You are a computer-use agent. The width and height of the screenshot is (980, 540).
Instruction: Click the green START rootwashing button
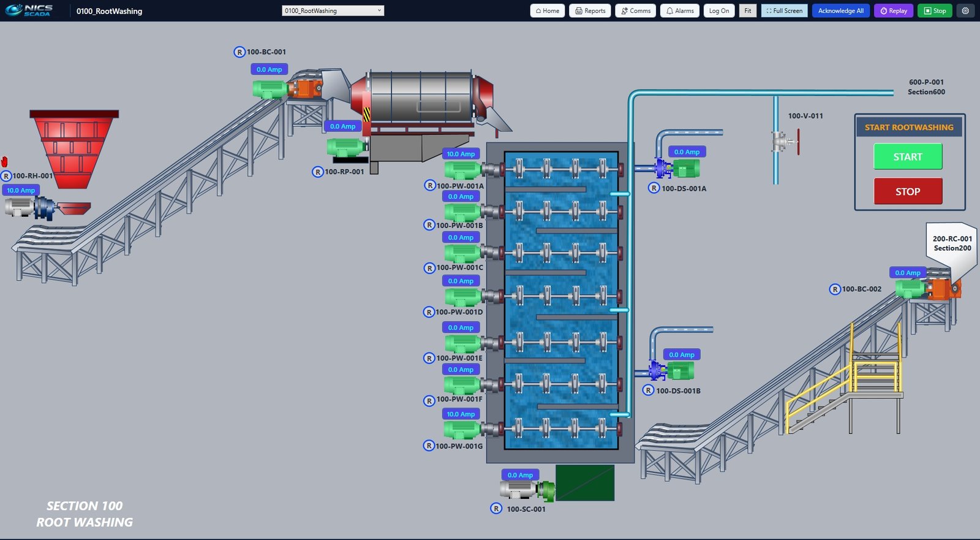(908, 156)
